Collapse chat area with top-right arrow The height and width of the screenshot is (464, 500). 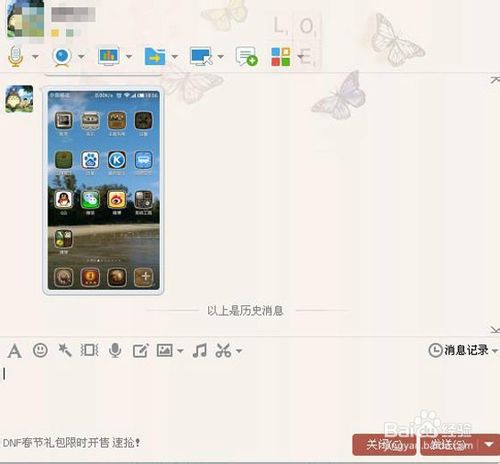[x=495, y=79]
